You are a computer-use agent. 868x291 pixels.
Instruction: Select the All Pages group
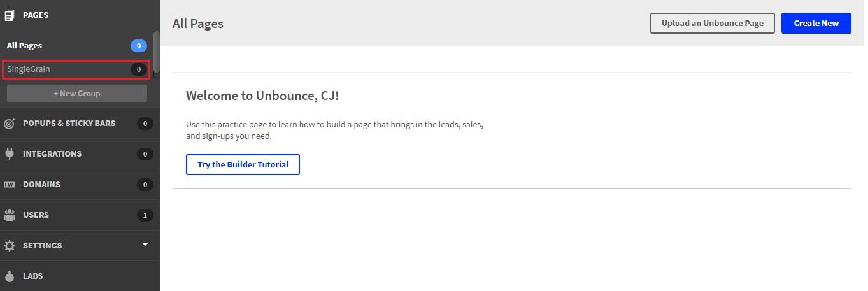point(25,46)
